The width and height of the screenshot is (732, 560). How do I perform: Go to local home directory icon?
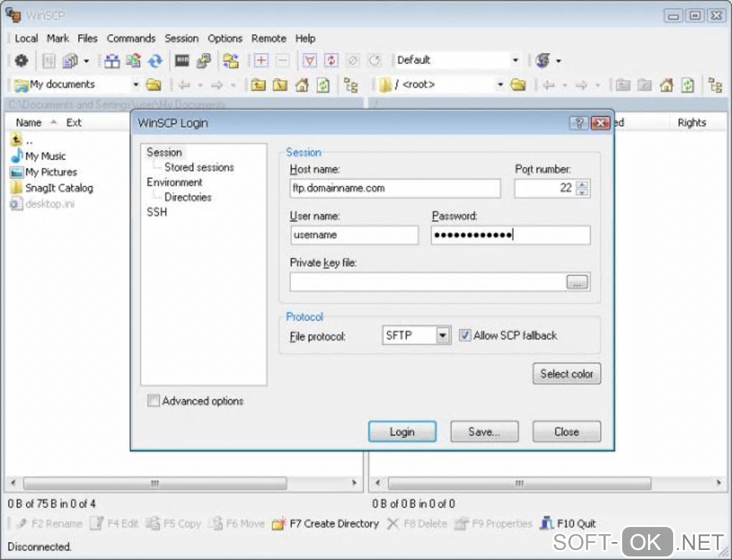coord(302,85)
